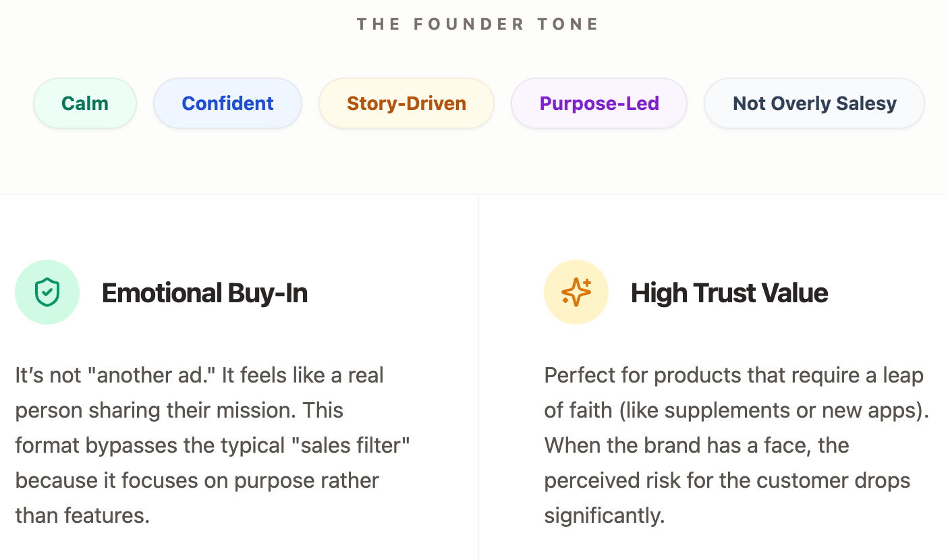This screenshot has width=946, height=560.
Task: Click "THE FOUNDER TONE" section header
Action: click(478, 24)
